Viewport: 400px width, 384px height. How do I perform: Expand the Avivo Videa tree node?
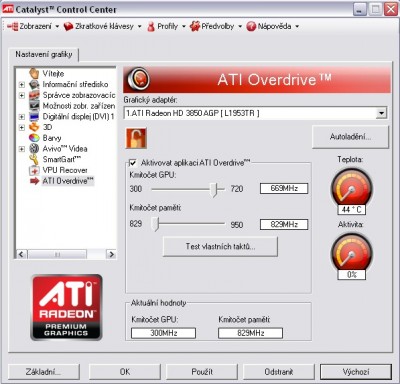pyautogui.click(x=22, y=149)
